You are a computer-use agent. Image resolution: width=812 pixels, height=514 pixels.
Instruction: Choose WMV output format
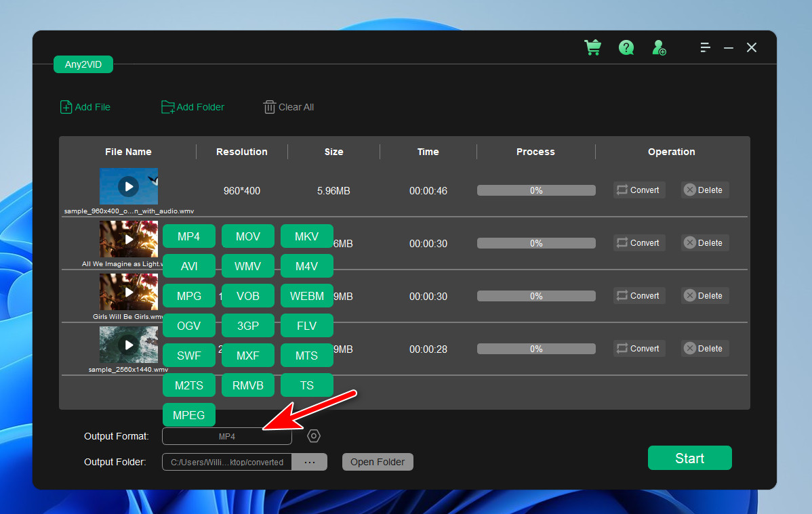coord(247,266)
